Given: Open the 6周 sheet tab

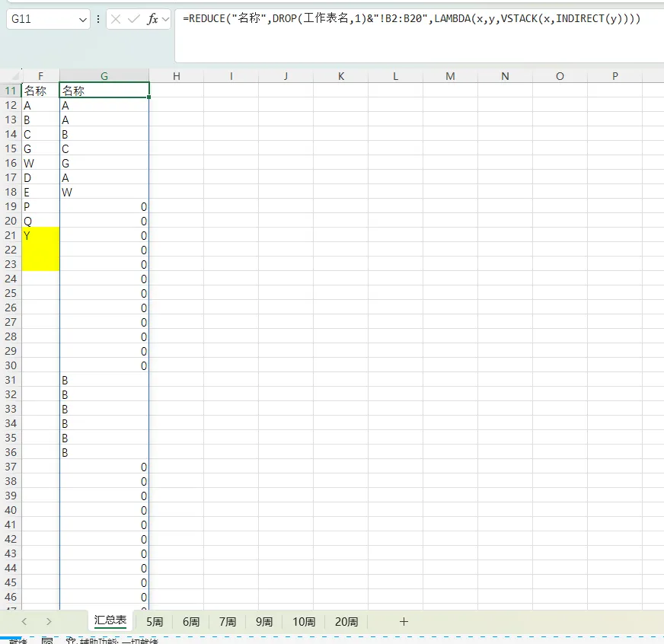Looking at the screenshot, I should point(191,622).
